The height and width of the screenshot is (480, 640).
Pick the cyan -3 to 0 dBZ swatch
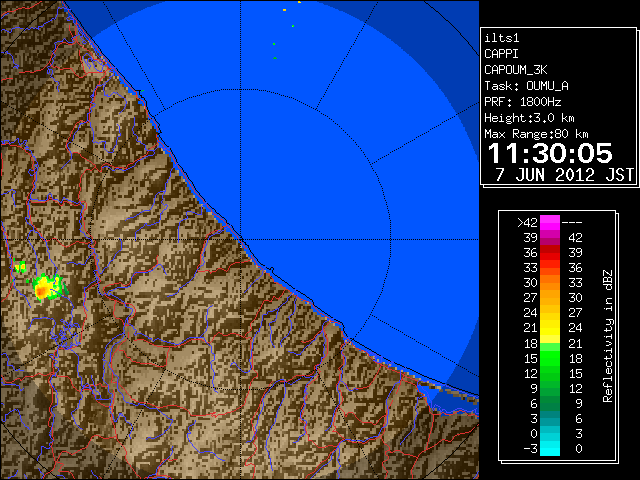pos(550,448)
